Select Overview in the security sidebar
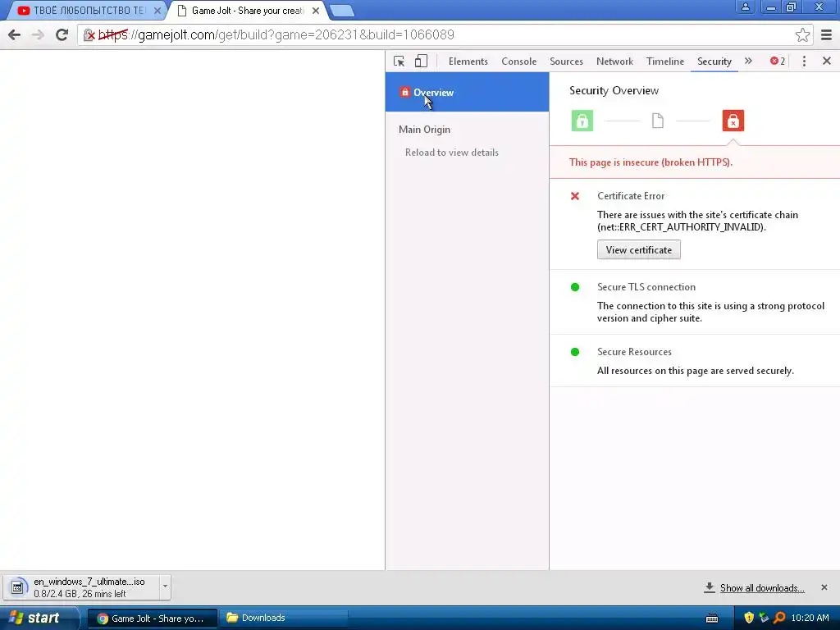The width and height of the screenshot is (840, 630). click(x=467, y=92)
